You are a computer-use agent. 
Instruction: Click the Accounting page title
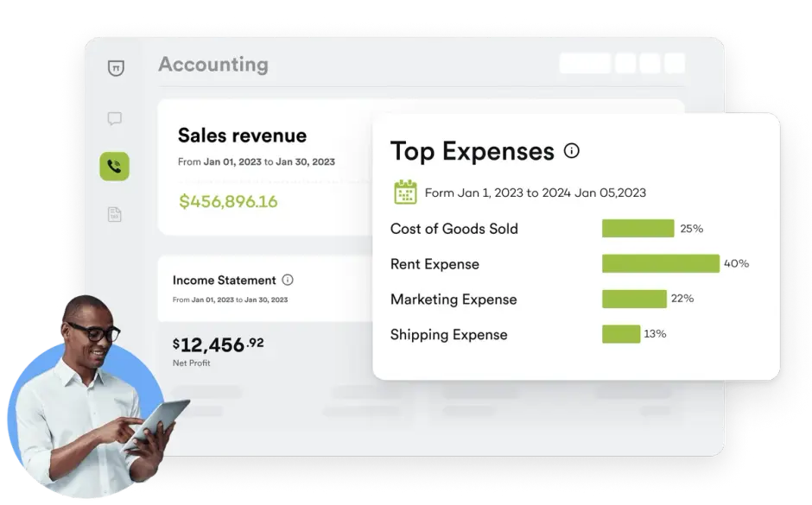[x=213, y=64]
